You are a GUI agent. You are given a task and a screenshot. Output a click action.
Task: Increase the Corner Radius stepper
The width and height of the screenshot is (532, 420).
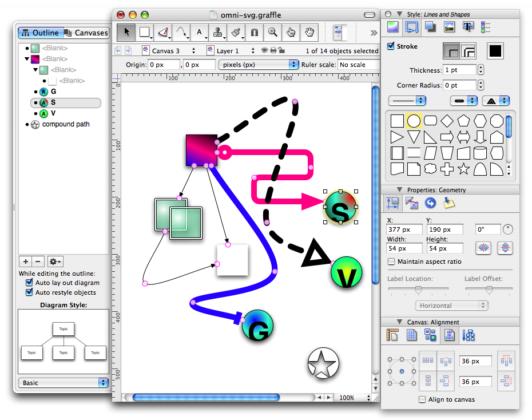tap(481, 82)
